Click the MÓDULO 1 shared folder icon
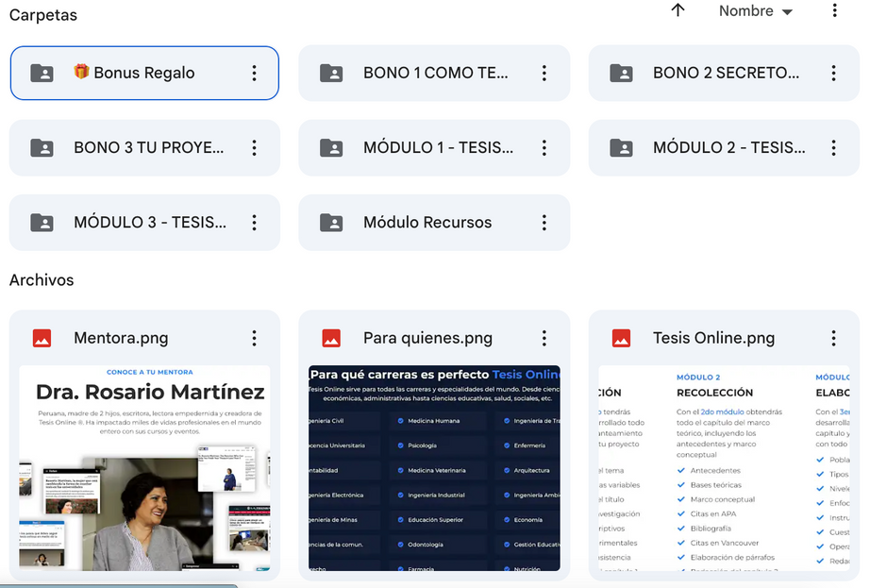 coord(331,147)
